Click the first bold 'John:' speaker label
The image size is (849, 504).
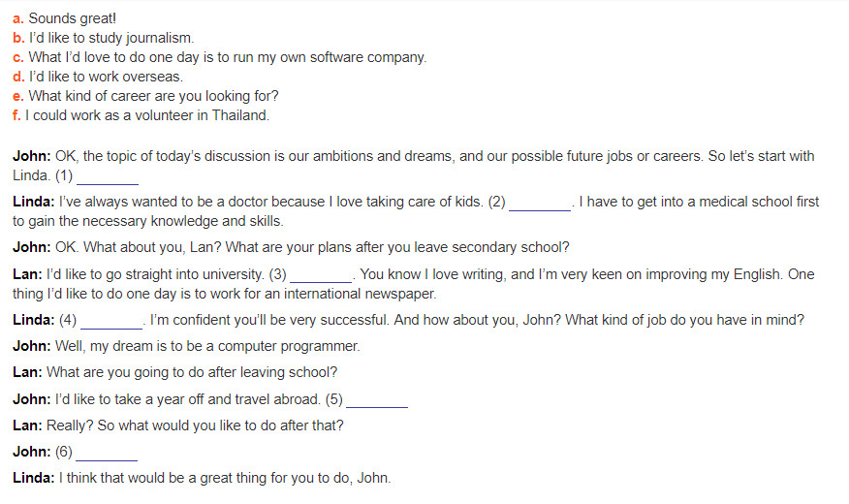click(31, 156)
